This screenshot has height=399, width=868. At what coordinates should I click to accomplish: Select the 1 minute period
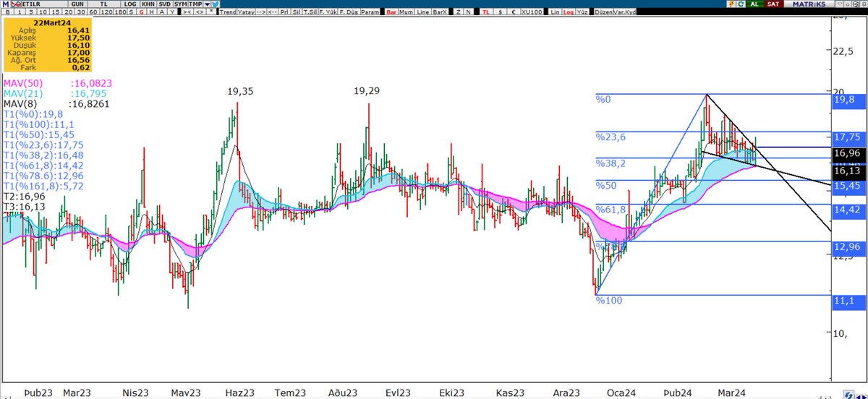[x=20, y=12]
